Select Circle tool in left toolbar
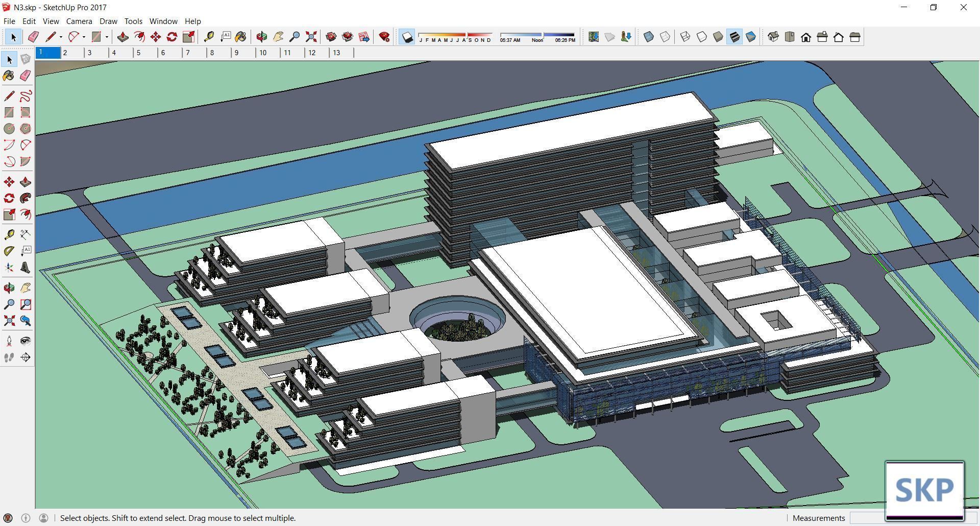The height and width of the screenshot is (526, 980). pos(9,129)
